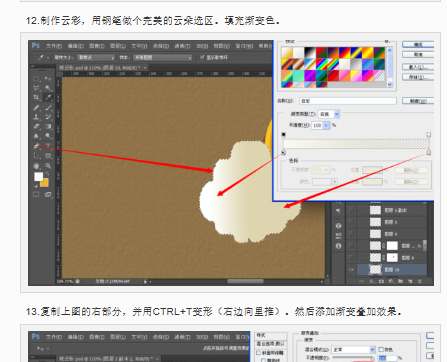Open status bar document info arrow in step 12
The image size is (447, 362).
coord(145,281)
